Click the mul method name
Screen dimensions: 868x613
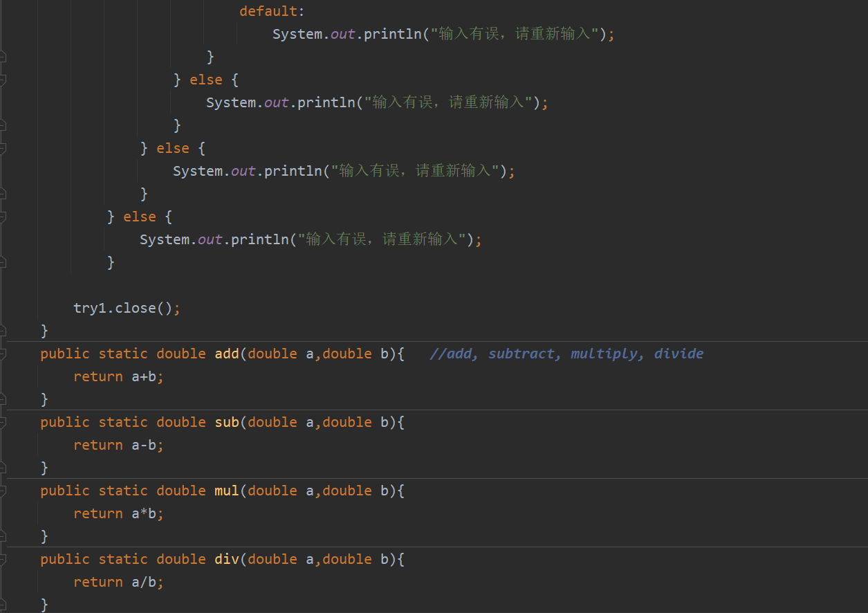[x=227, y=491]
